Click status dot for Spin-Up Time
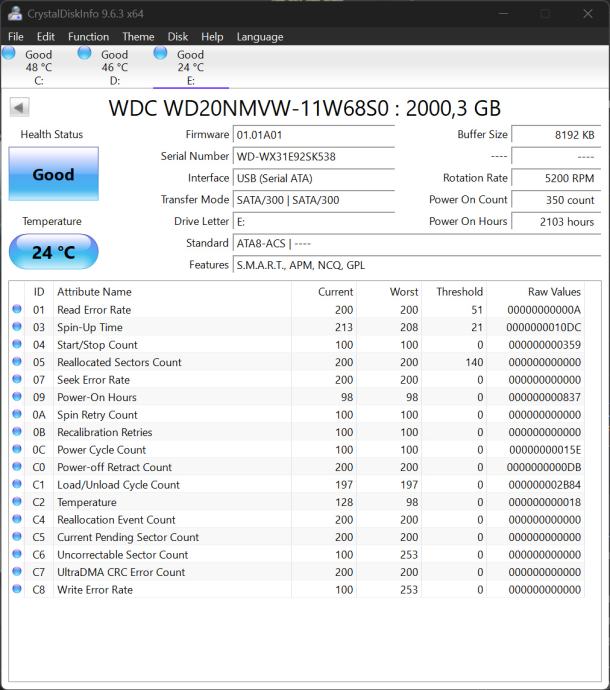 click(x=17, y=327)
